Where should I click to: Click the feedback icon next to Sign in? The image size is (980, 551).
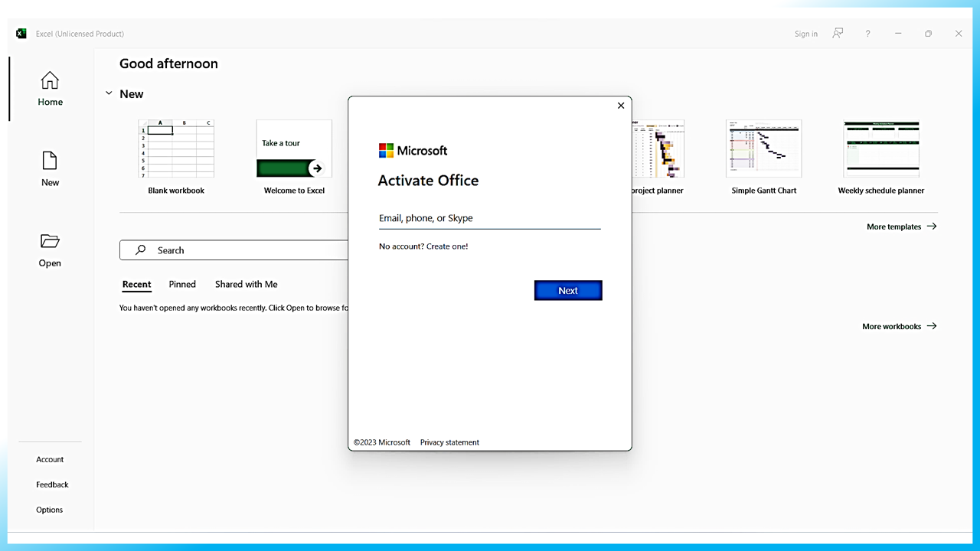838,34
